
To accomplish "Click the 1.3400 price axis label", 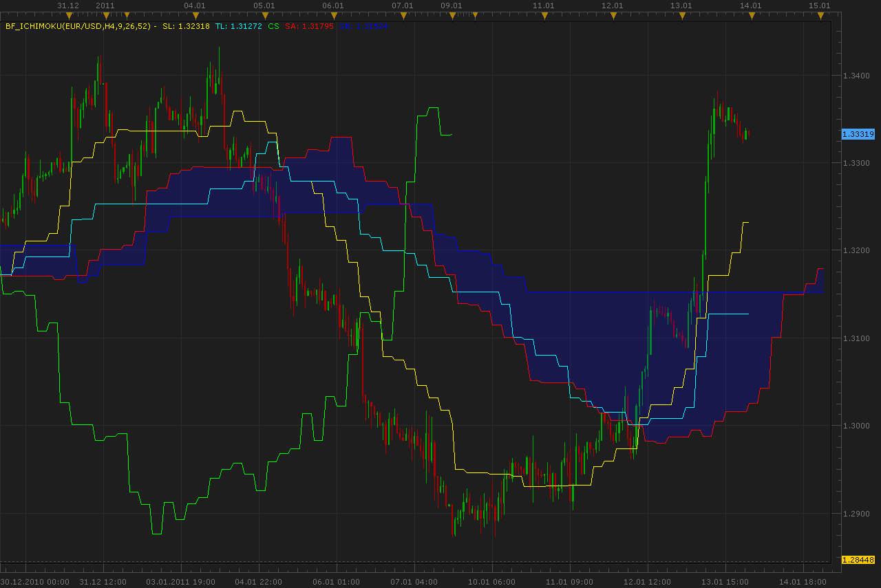I will click(856, 75).
